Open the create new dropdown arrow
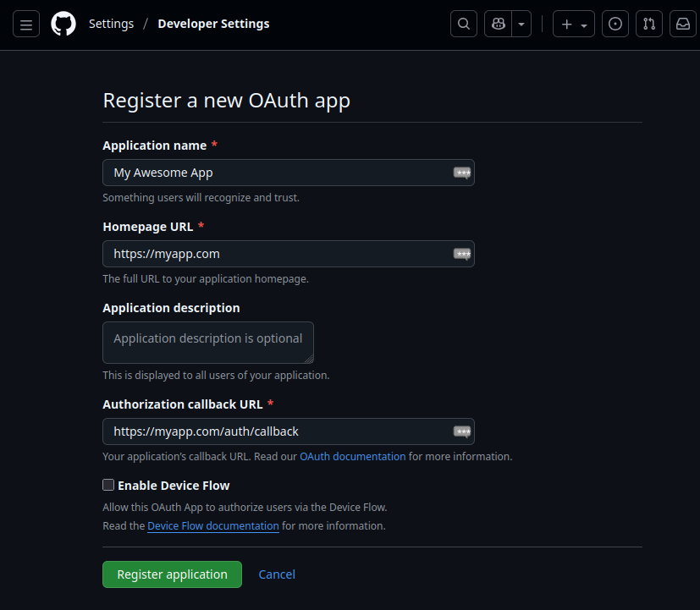The width and height of the screenshot is (700, 610). [x=585, y=24]
